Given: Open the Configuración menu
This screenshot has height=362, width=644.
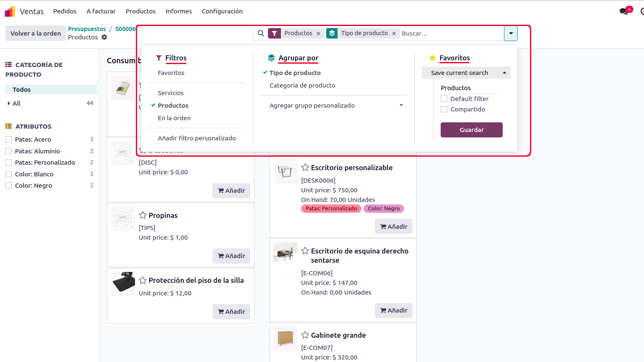Looking at the screenshot, I should pyautogui.click(x=222, y=11).
